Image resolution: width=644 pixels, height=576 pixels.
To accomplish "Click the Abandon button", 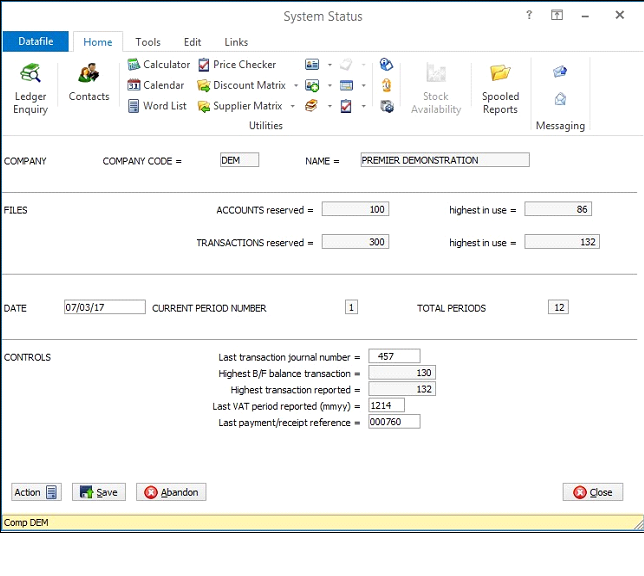I will click(171, 492).
